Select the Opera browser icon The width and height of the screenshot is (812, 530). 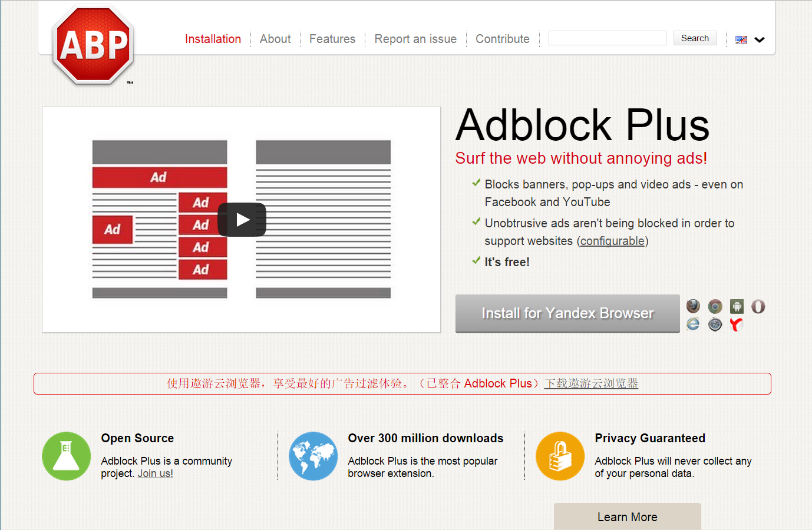[x=758, y=306]
